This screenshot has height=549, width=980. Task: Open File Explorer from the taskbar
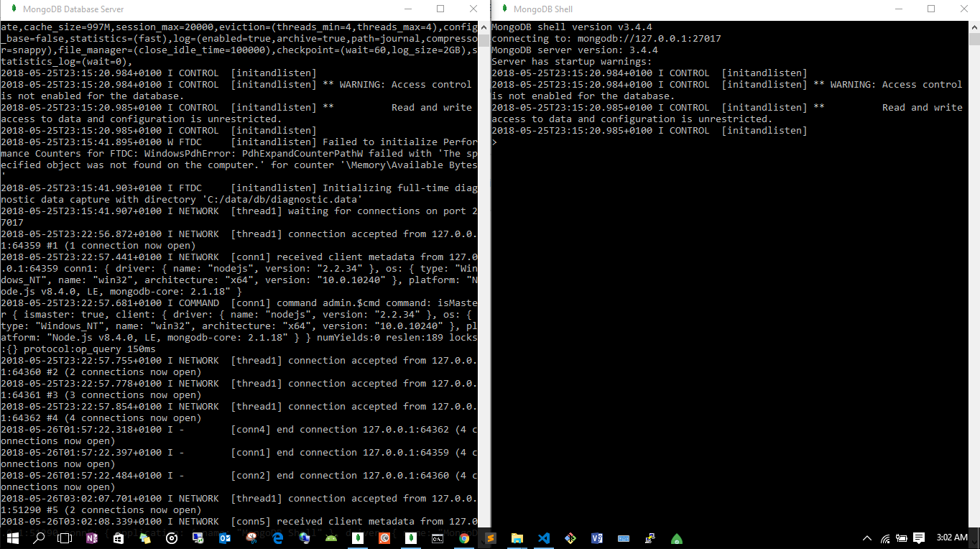517,538
